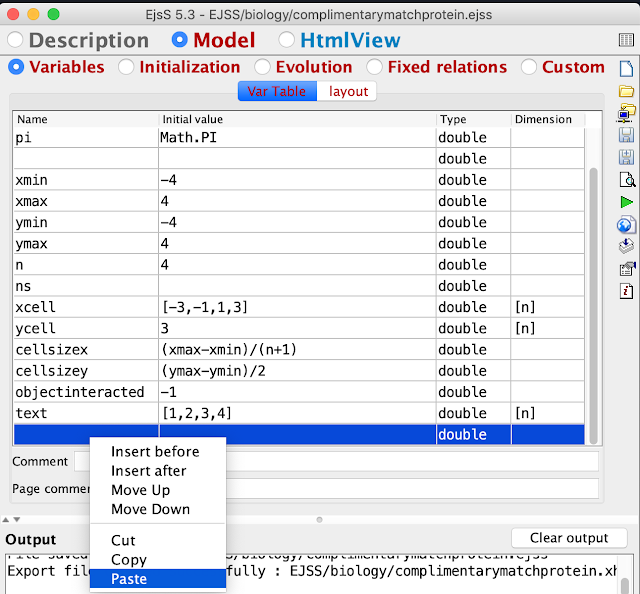
Task: Open the digital library network folder icon
Action: point(626,113)
